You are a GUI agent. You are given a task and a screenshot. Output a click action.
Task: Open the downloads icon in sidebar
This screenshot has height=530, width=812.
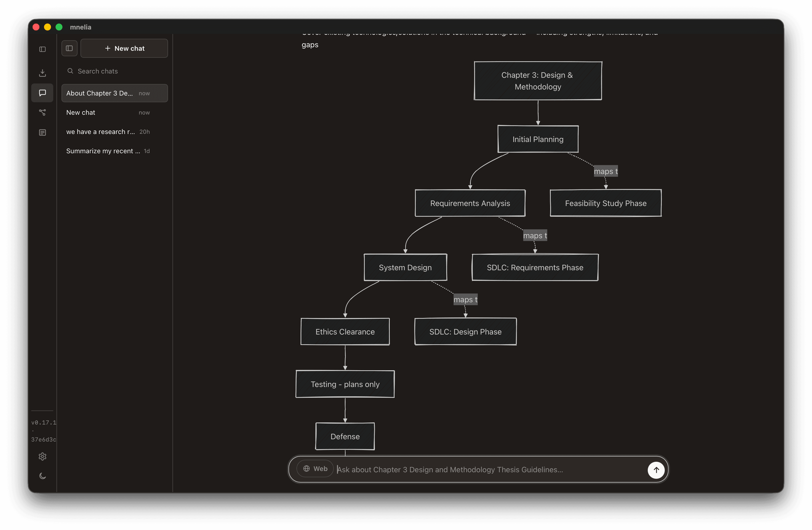pyautogui.click(x=42, y=73)
